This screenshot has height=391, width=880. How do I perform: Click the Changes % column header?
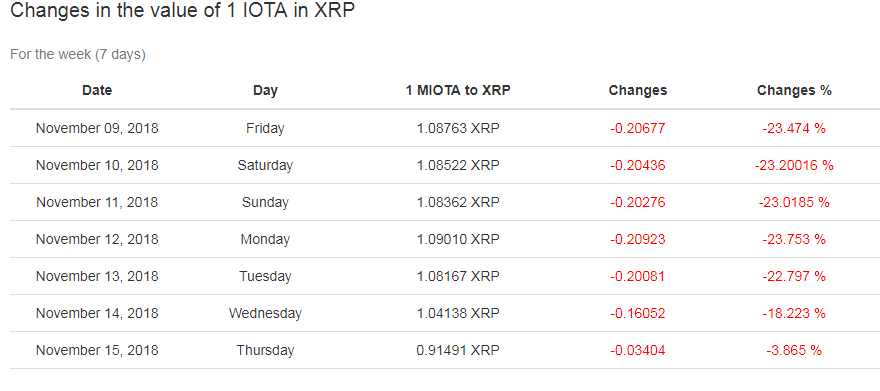coord(794,90)
